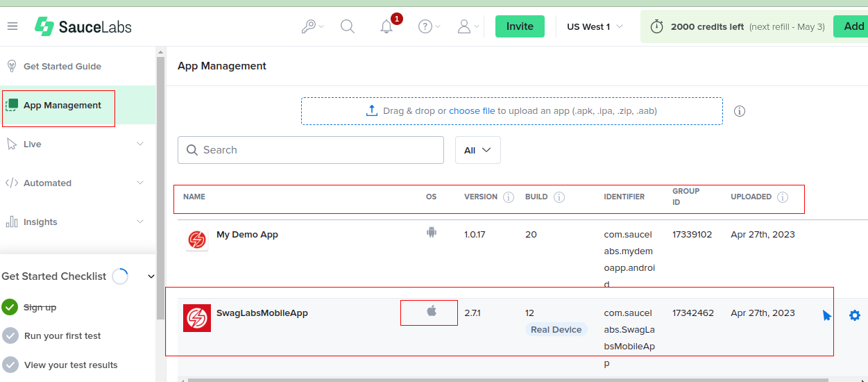The height and width of the screenshot is (382, 868).
Task: Click group ID 17339102
Action: pyautogui.click(x=692, y=235)
